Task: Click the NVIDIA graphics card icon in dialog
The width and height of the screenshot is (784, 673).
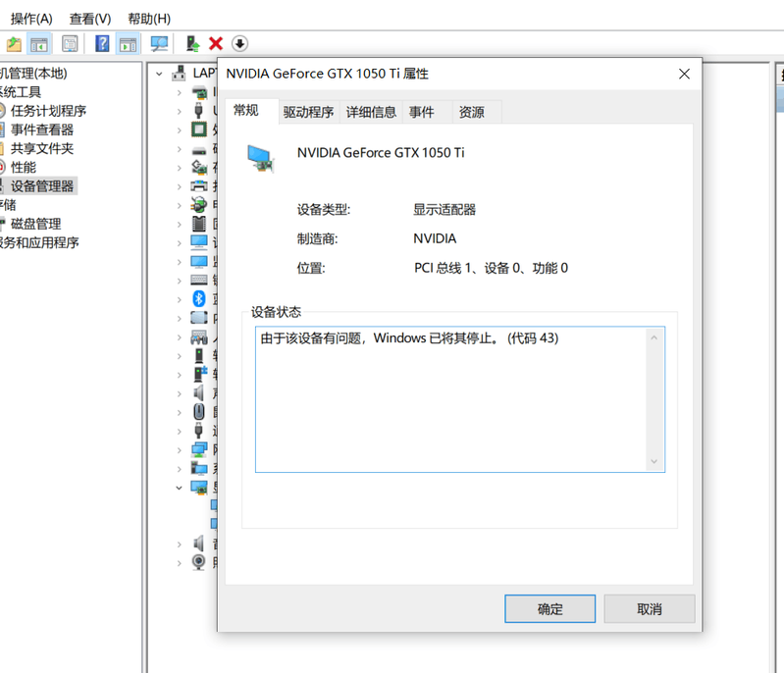Action: [x=260, y=158]
